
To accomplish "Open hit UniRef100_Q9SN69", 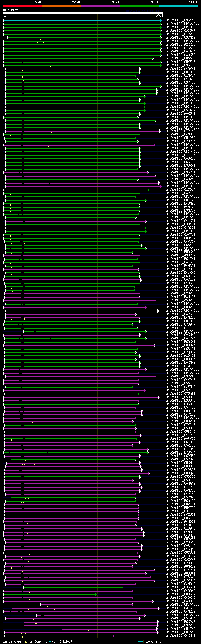I will tap(180, 38).
